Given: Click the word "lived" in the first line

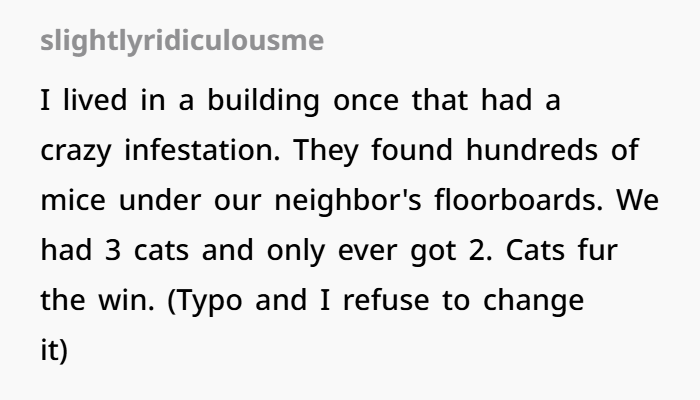Looking at the screenshot, I should click(x=95, y=100).
